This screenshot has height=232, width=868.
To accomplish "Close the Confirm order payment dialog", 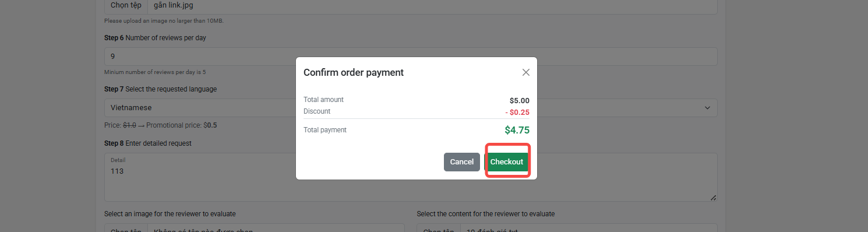I will (525, 72).
